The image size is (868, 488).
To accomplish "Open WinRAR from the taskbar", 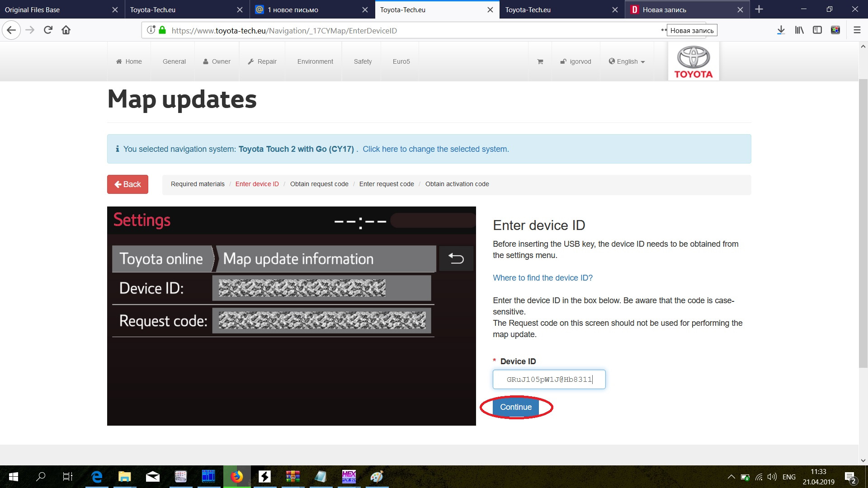I will coord(293,477).
